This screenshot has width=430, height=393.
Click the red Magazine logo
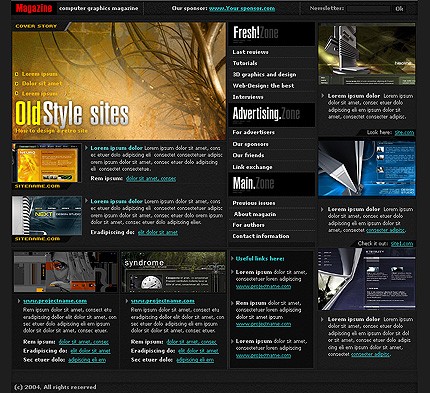click(x=34, y=8)
